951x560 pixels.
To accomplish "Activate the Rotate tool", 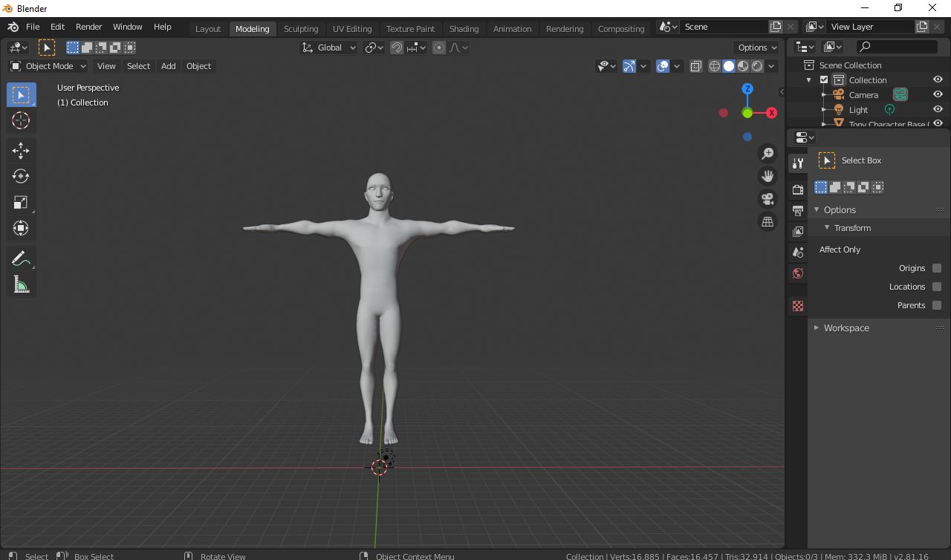I will pos(21,177).
